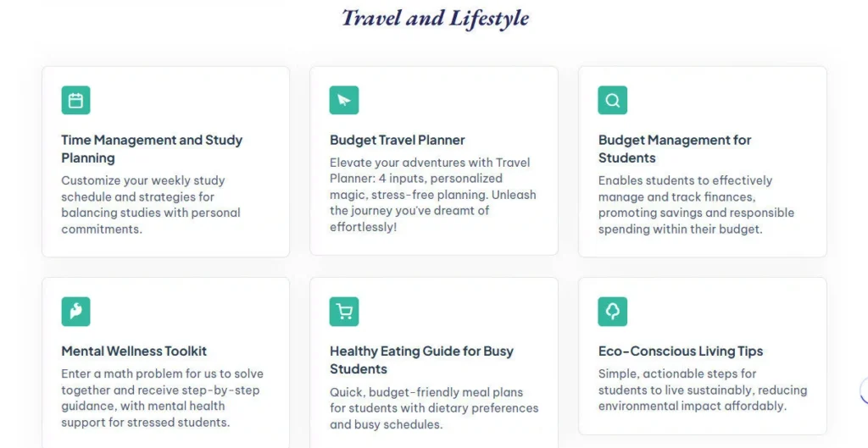Viewport: 868px width, 448px height.
Task: Click the sustainable living steps description
Action: pos(702,390)
